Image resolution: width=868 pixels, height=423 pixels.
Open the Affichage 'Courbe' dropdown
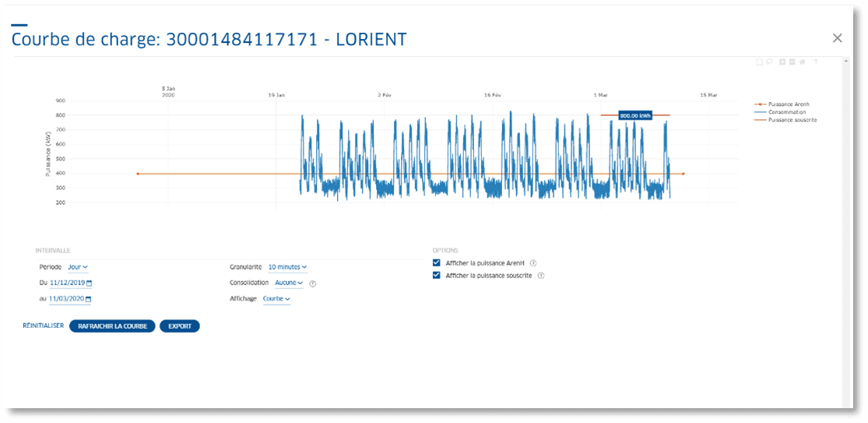tap(276, 298)
